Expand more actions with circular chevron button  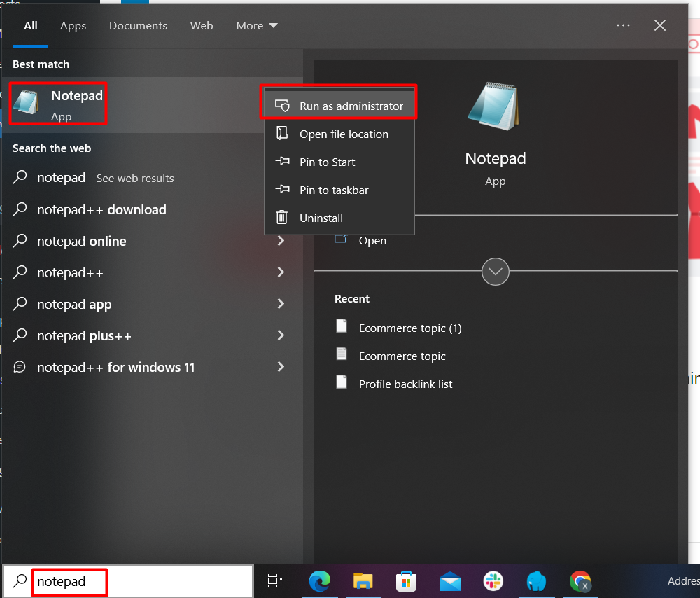[x=495, y=271]
